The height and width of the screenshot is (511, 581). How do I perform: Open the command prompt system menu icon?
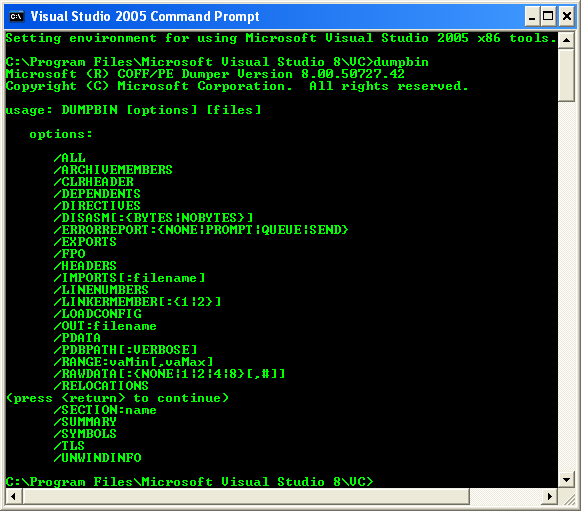point(16,17)
